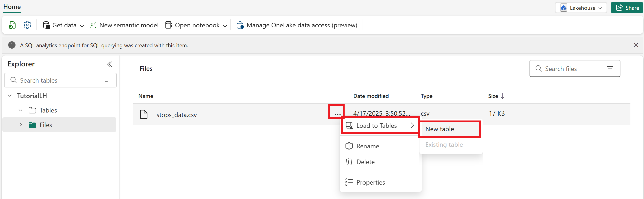Click the Search files magnifier icon
This screenshot has height=199, width=644.
(x=539, y=68)
